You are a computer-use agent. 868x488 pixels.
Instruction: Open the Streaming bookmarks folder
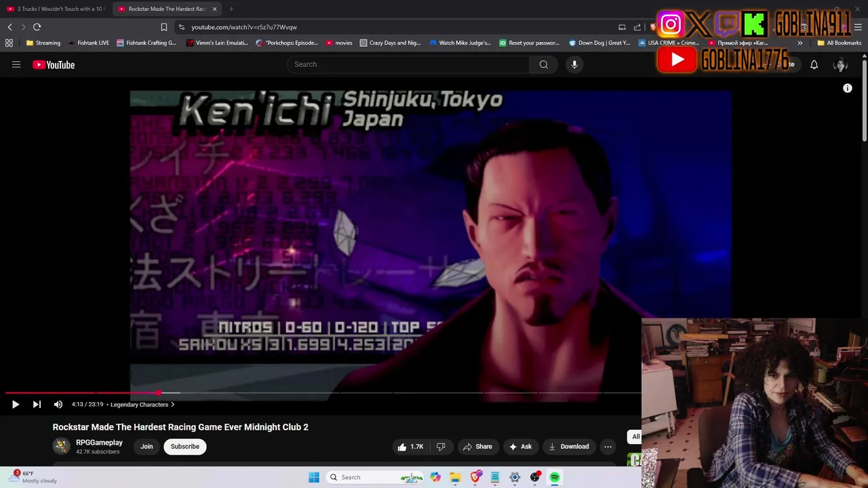(43, 43)
